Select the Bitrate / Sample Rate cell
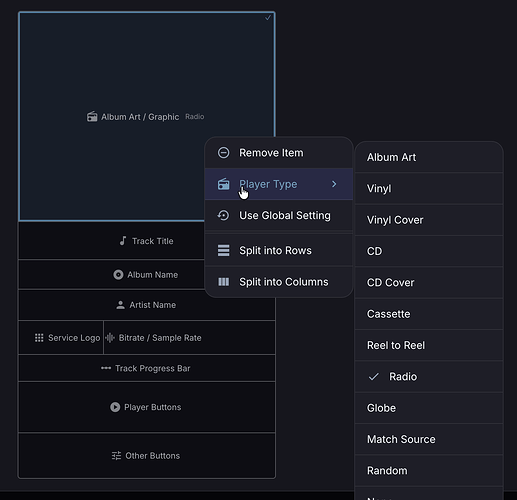 click(189, 338)
